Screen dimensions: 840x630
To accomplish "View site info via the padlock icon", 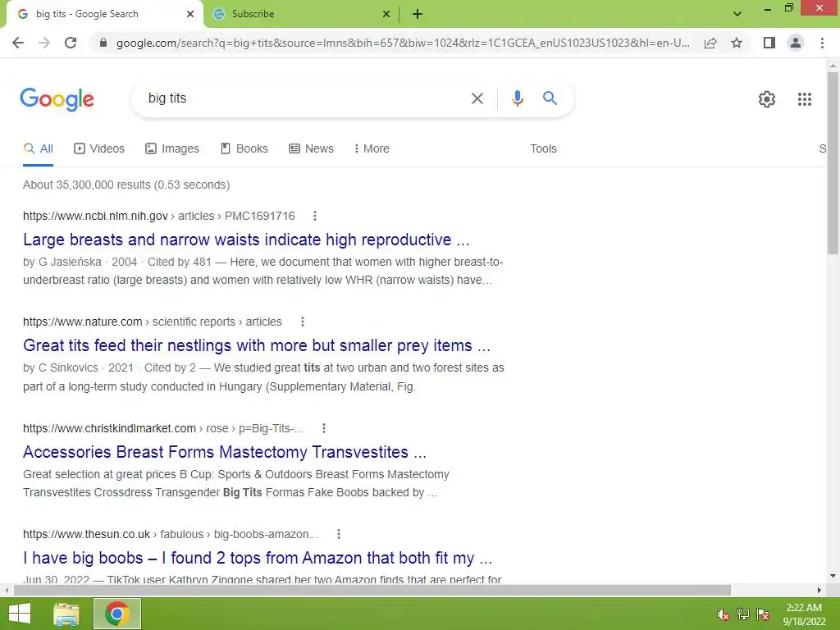I will [103, 43].
